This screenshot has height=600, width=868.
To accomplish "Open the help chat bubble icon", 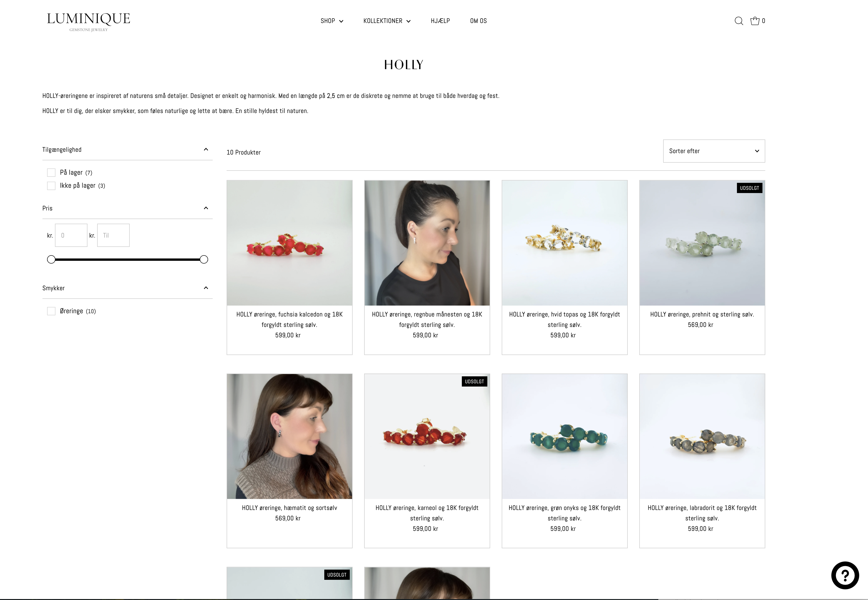I will coord(845,575).
